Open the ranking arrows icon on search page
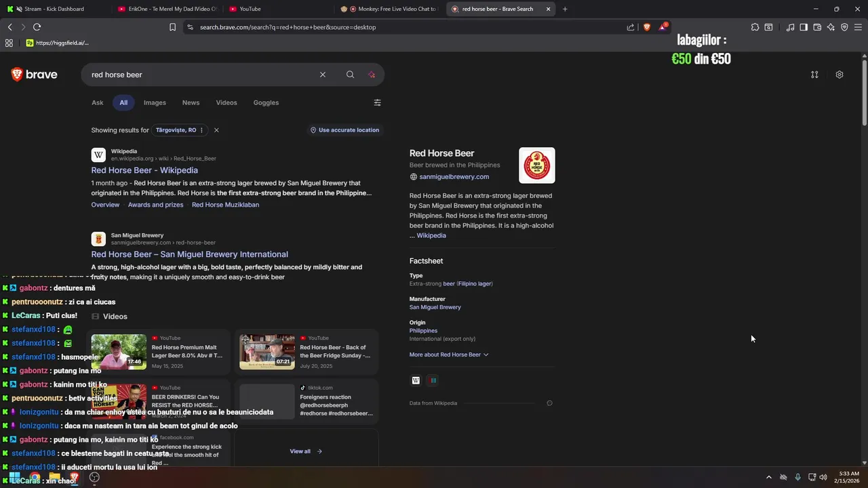Viewport: 868px width, 488px height. tap(814, 75)
